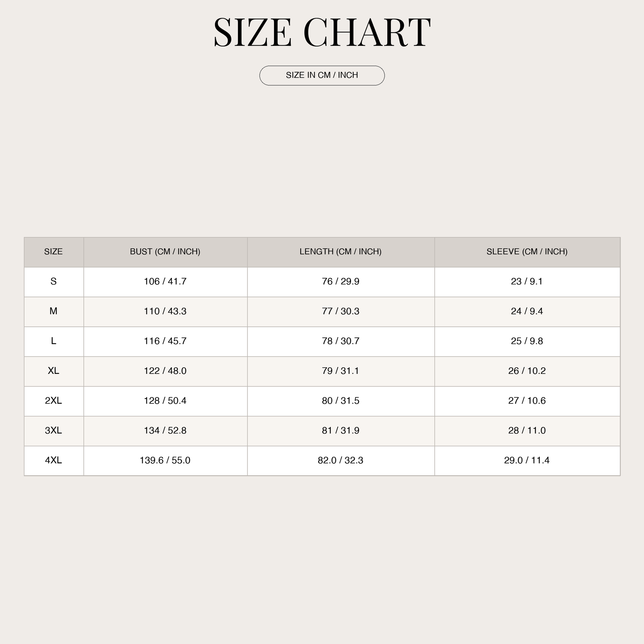The image size is (644, 644).
Task: Select length value 82.0 / 32.3
Action: click(x=340, y=460)
